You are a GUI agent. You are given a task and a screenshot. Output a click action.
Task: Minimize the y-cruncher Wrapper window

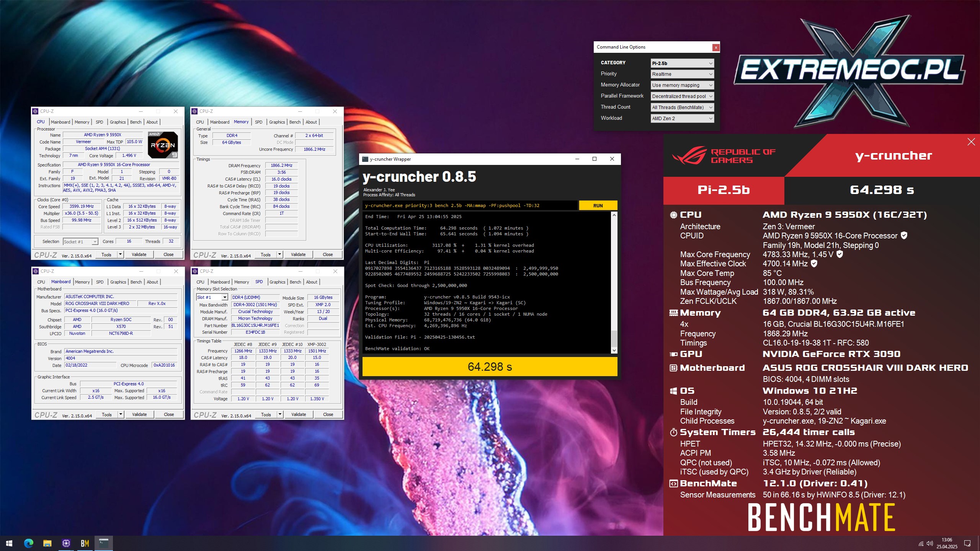(x=577, y=159)
